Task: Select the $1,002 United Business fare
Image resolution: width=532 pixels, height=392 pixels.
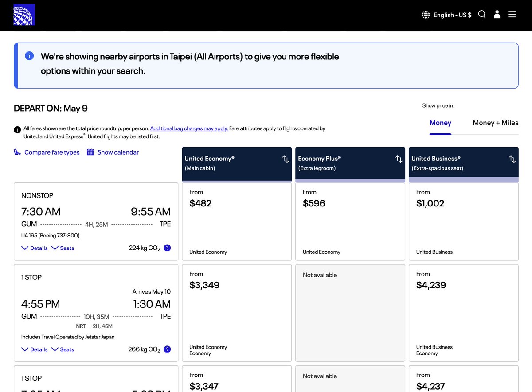Action: (x=464, y=221)
